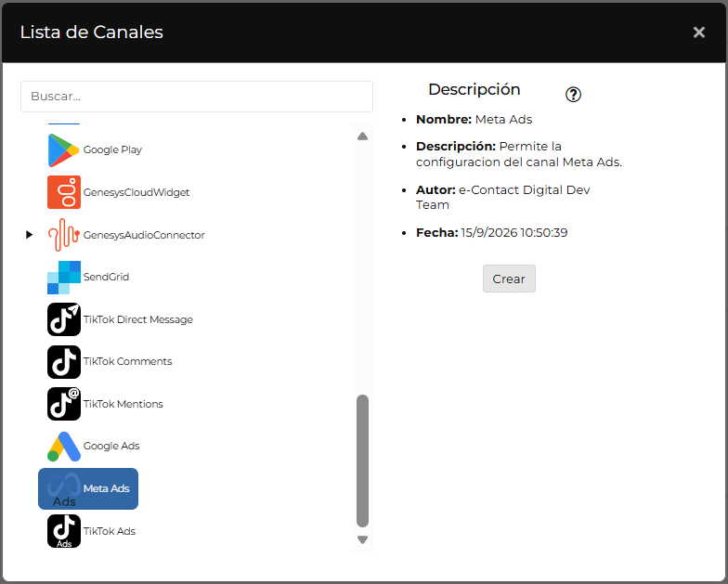Choose the SendGrid blue squares icon
The image size is (728, 584).
(64, 277)
